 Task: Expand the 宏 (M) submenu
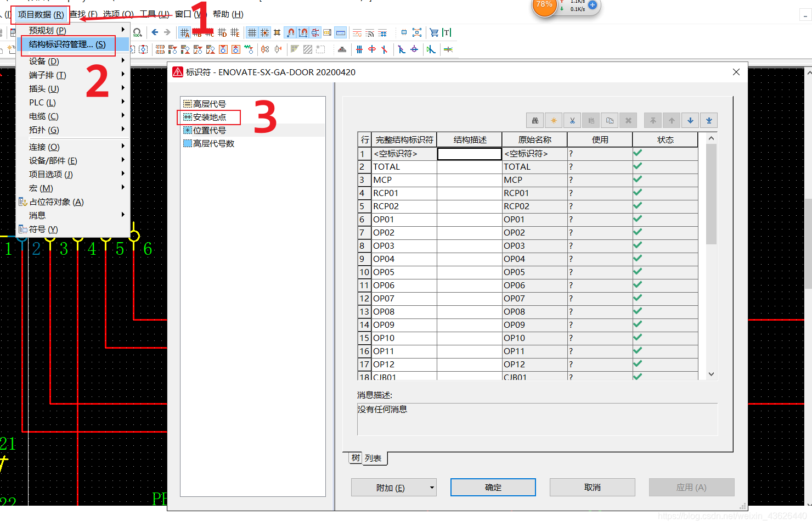click(x=74, y=188)
